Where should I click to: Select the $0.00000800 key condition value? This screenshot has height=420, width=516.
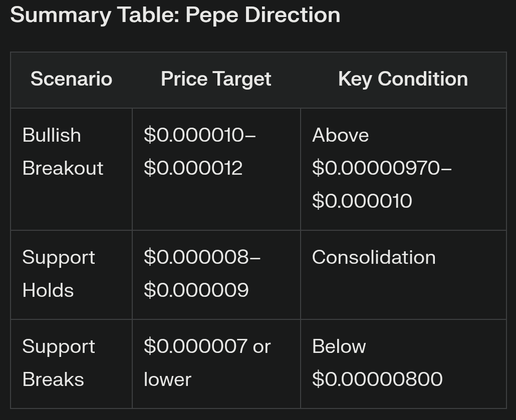(377, 379)
